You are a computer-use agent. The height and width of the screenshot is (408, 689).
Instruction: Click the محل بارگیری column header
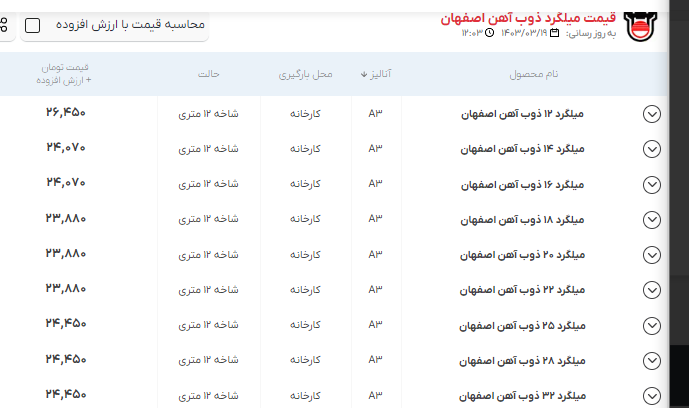pyautogui.click(x=306, y=74)
